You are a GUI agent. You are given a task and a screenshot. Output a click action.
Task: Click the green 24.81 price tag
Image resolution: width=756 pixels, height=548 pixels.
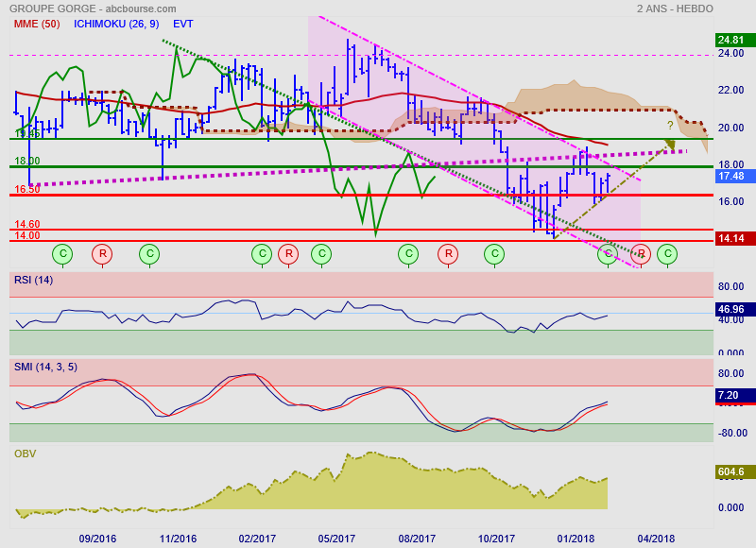735,40
